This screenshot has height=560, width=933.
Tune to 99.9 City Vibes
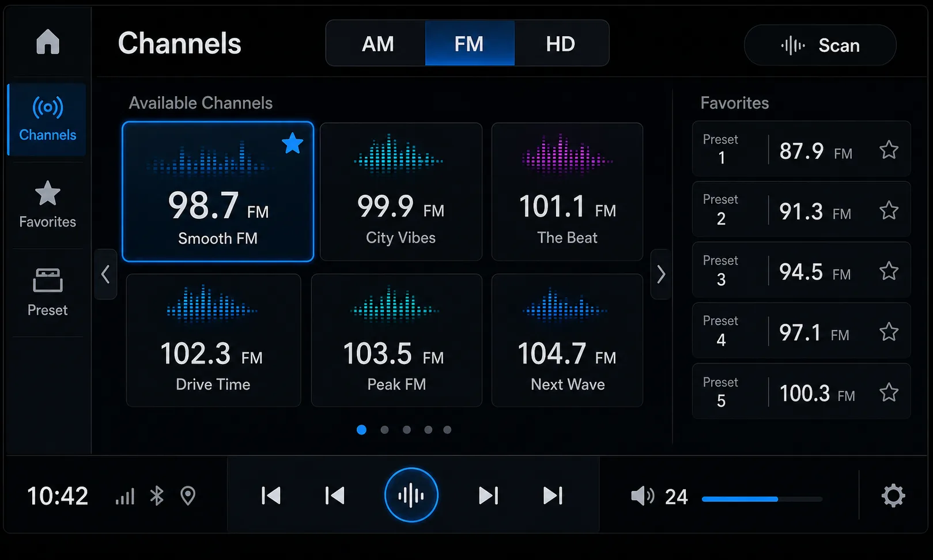point(401,192)
